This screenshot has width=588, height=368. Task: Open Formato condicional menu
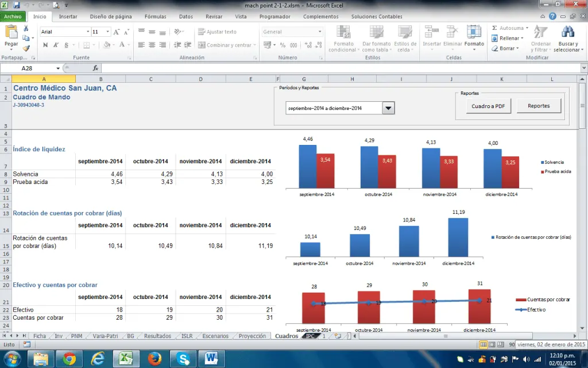tap(343, 39)
